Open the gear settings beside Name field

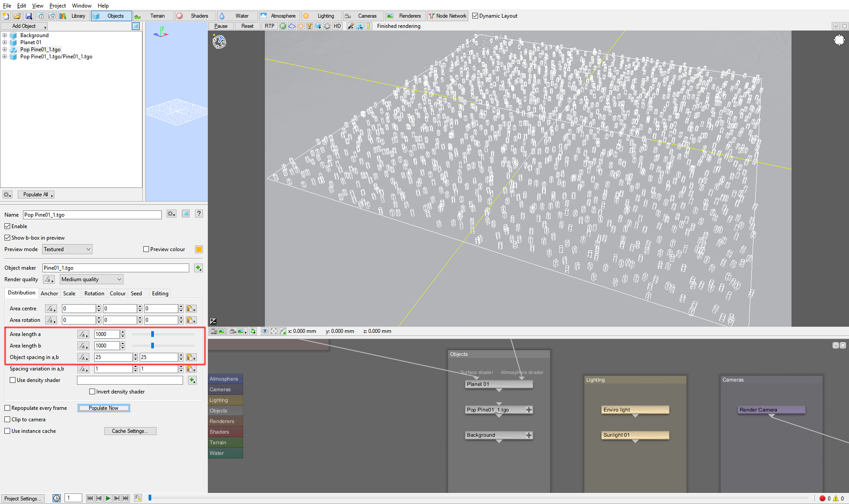click(172, 214)
